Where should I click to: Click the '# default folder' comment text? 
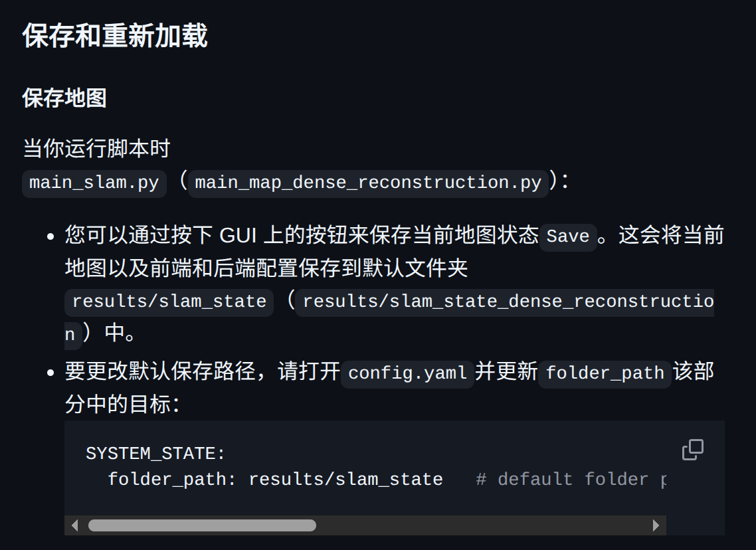[562, 479]
